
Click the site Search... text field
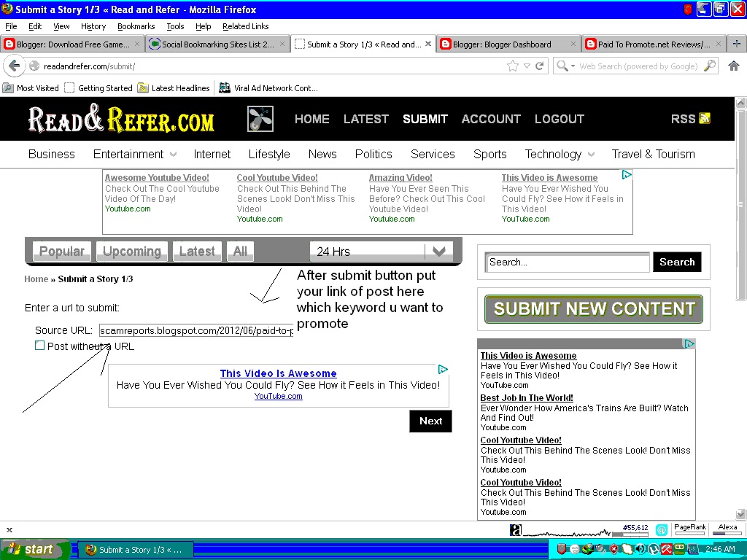click(568, 262)
